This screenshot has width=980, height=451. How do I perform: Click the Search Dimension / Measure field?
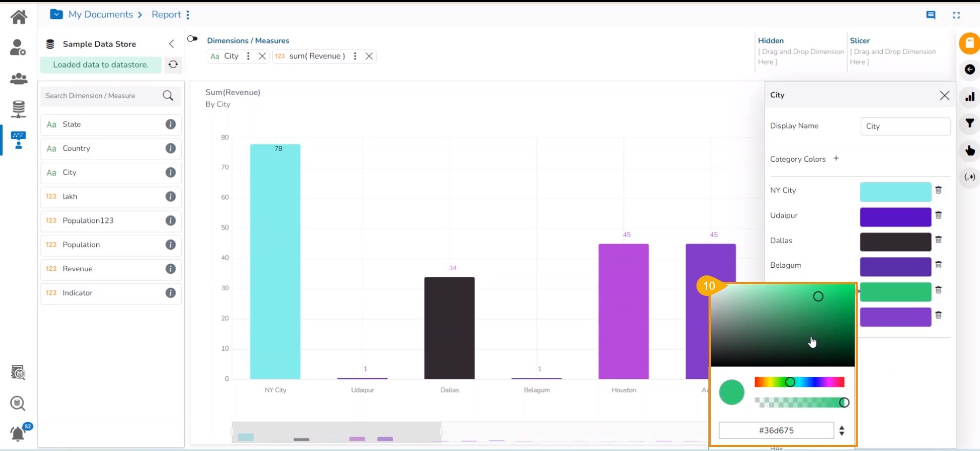pos(102,96)
